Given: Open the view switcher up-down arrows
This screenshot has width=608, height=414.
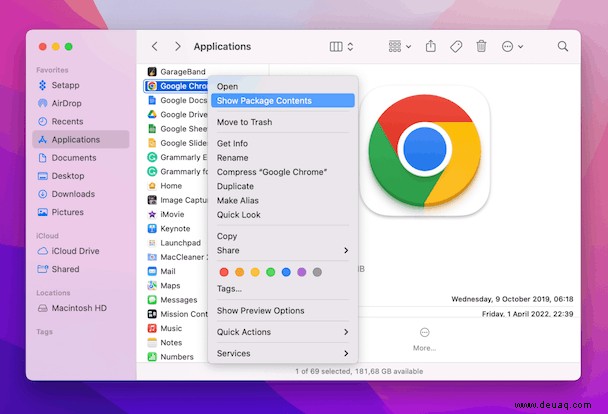Looking at the screenshot, I should [350, 47].
